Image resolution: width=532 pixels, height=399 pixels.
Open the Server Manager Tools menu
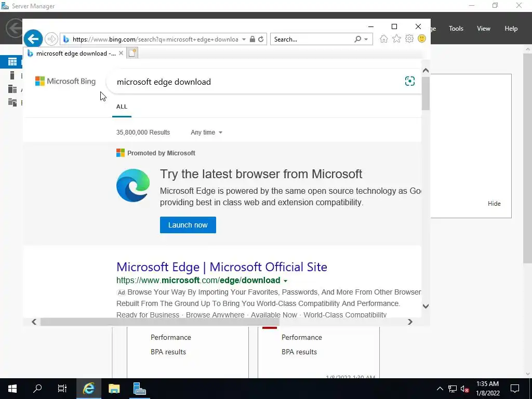(456, 29)
